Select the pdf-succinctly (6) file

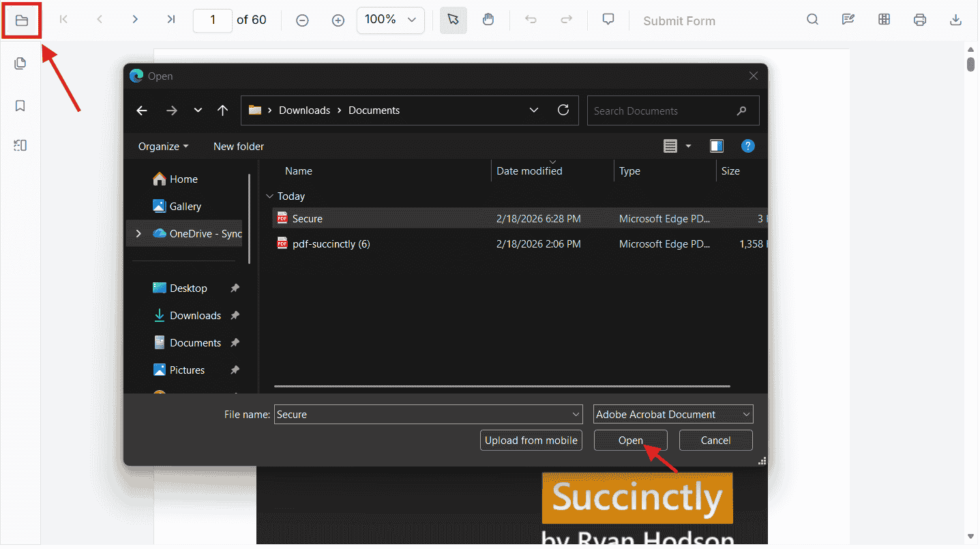click(331, 244)
